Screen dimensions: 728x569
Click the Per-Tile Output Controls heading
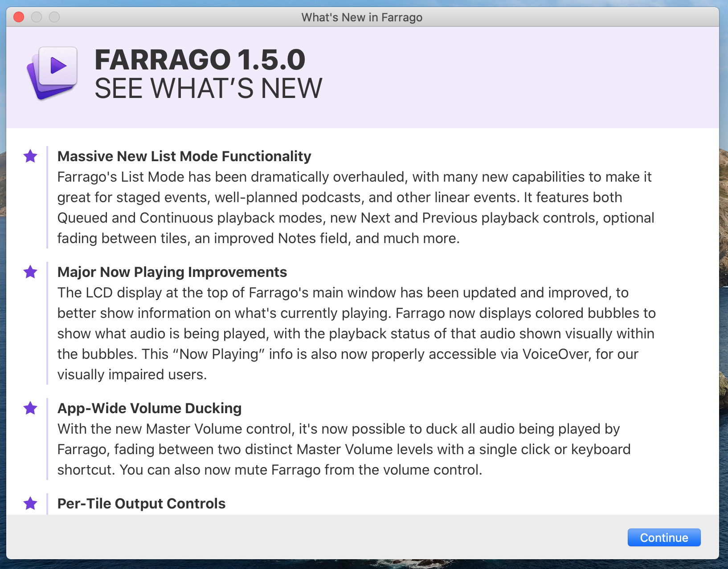tap(141, 504)
